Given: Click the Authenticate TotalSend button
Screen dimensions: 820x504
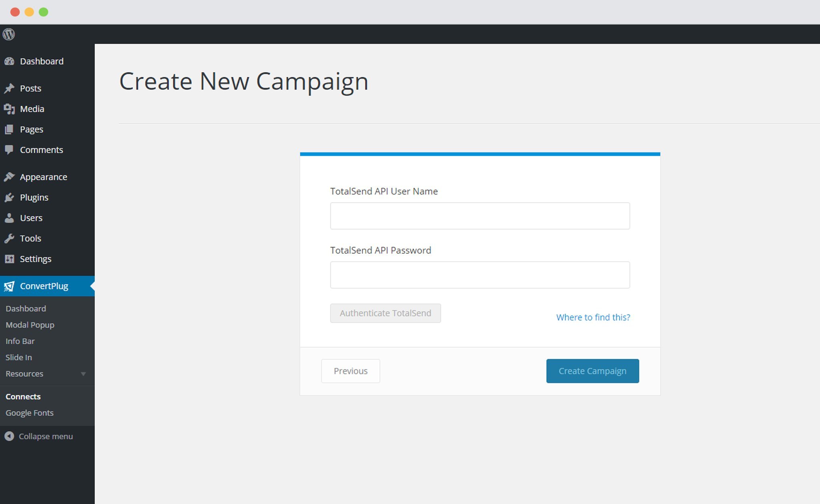Looking at the screenshot, I should (385, 313).
